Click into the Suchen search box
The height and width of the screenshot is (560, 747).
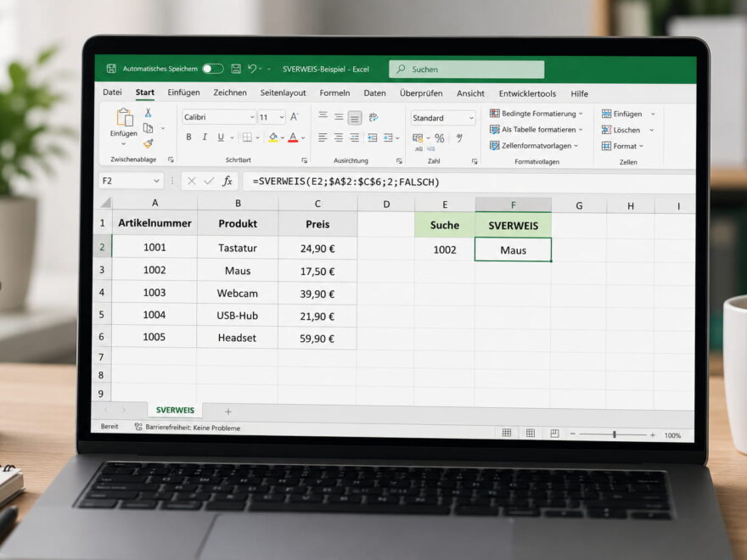point(466,70)
